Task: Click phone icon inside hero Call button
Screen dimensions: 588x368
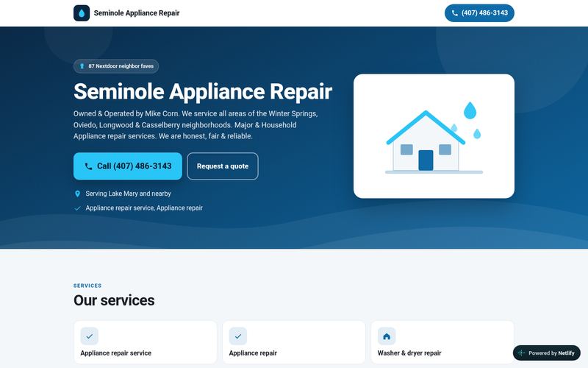Action: [88, 166]
